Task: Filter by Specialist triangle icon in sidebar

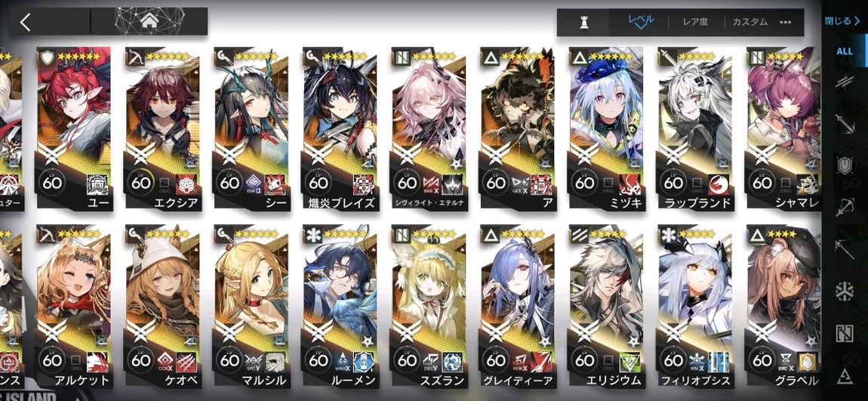Action: pos(845,377)
